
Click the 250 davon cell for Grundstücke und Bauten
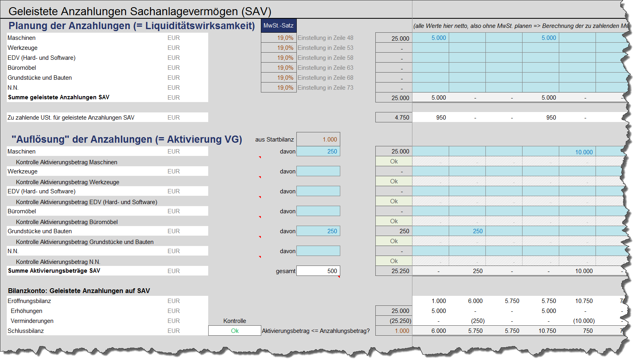(318, 231)
